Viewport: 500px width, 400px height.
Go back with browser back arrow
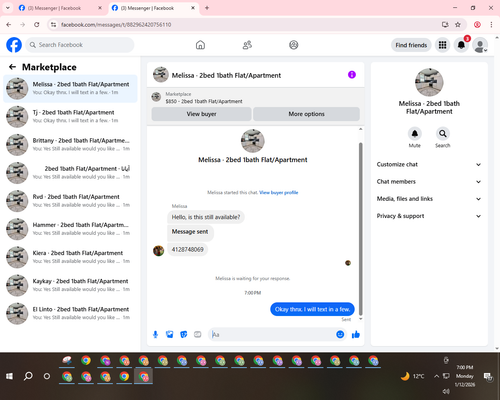(x=9, y=25)
